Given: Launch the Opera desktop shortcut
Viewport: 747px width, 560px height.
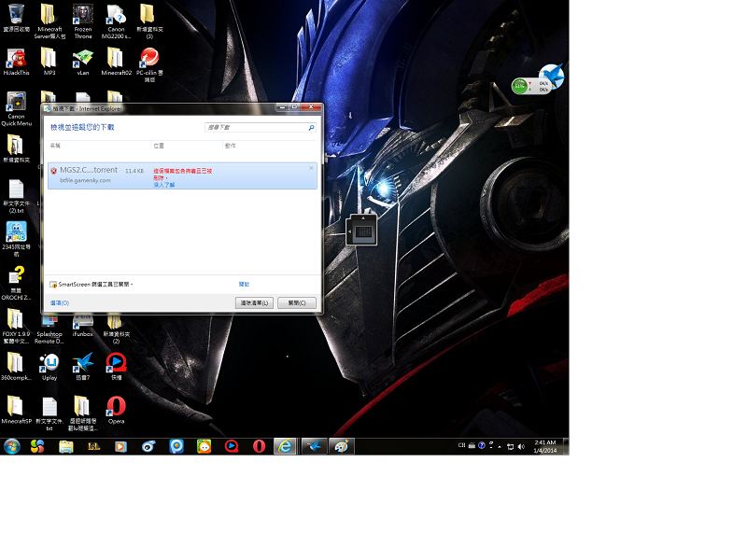Looking at the screenshot, I should (116, 410).
